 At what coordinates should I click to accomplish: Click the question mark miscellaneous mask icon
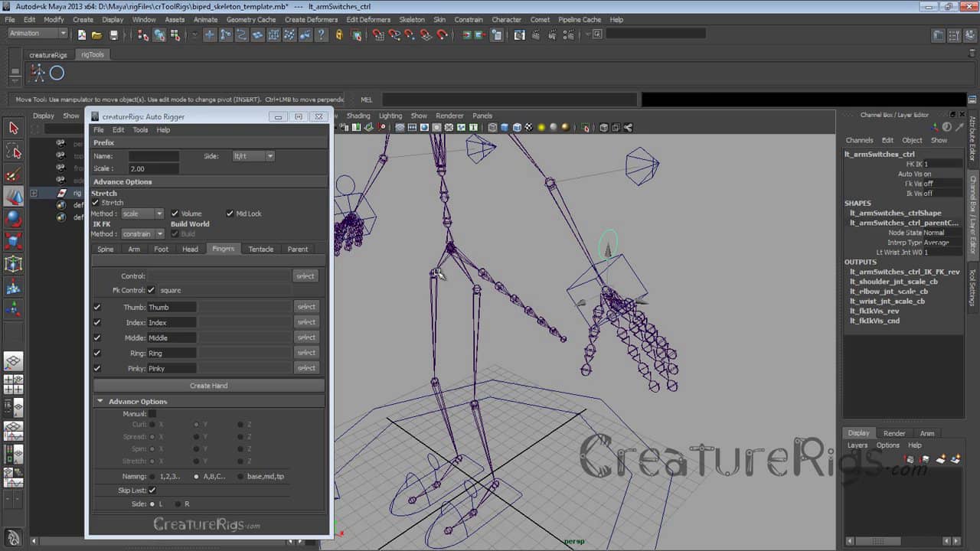[322, 34]
